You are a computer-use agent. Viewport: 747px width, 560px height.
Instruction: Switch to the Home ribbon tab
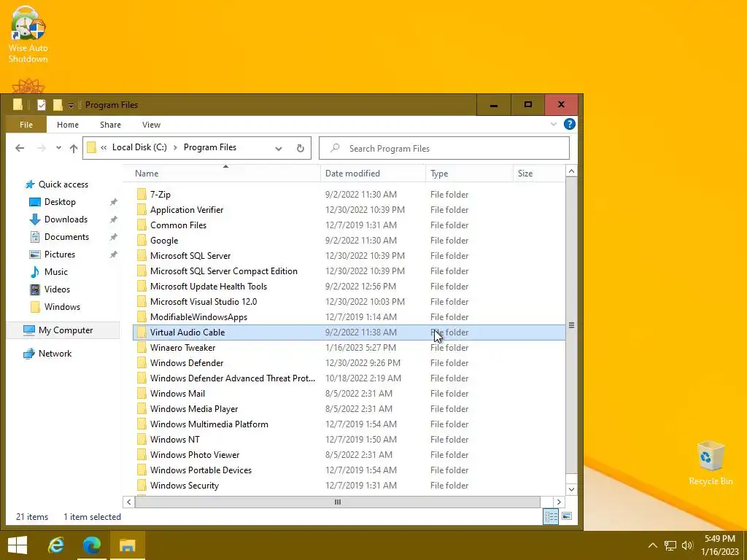point(68,125)
